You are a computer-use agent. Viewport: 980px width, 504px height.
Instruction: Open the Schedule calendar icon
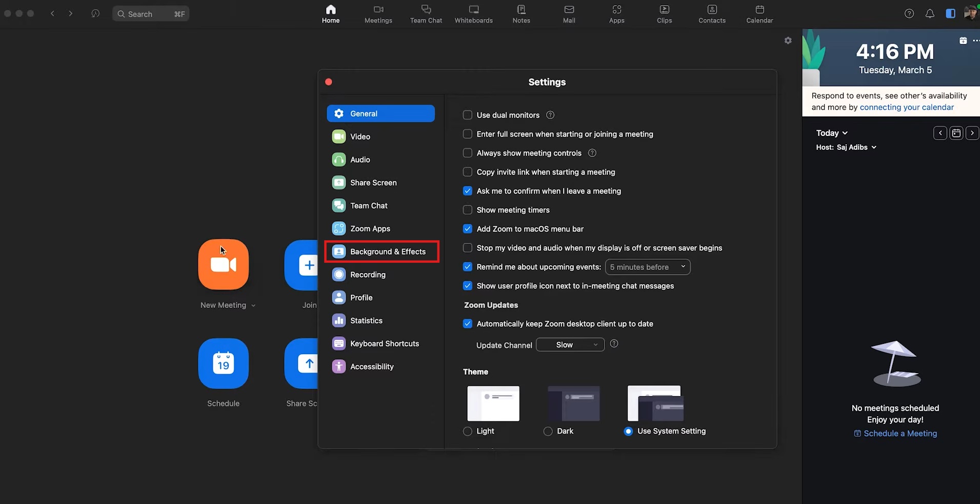coord(224,363)
